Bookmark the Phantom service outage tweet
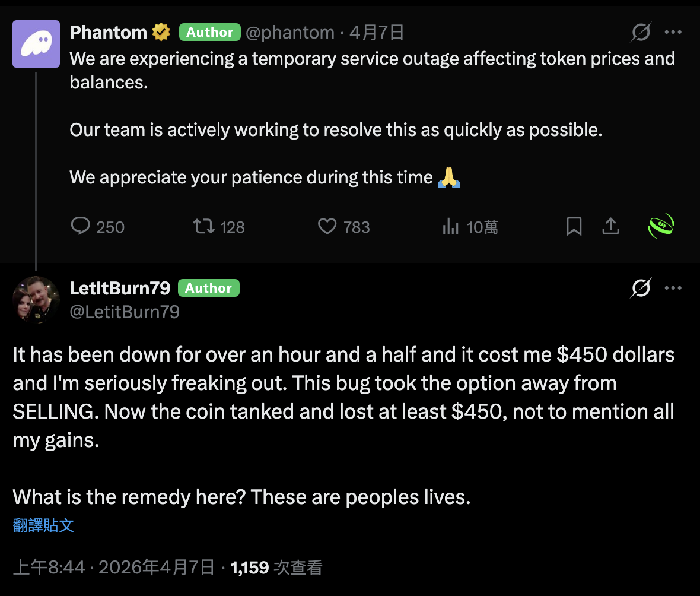 point(573,226)
